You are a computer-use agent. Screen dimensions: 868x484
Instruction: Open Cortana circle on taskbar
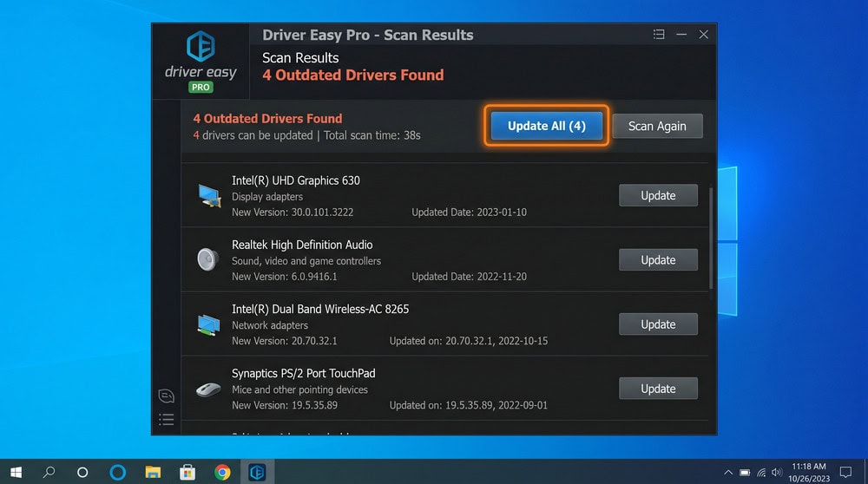[82, 472]
